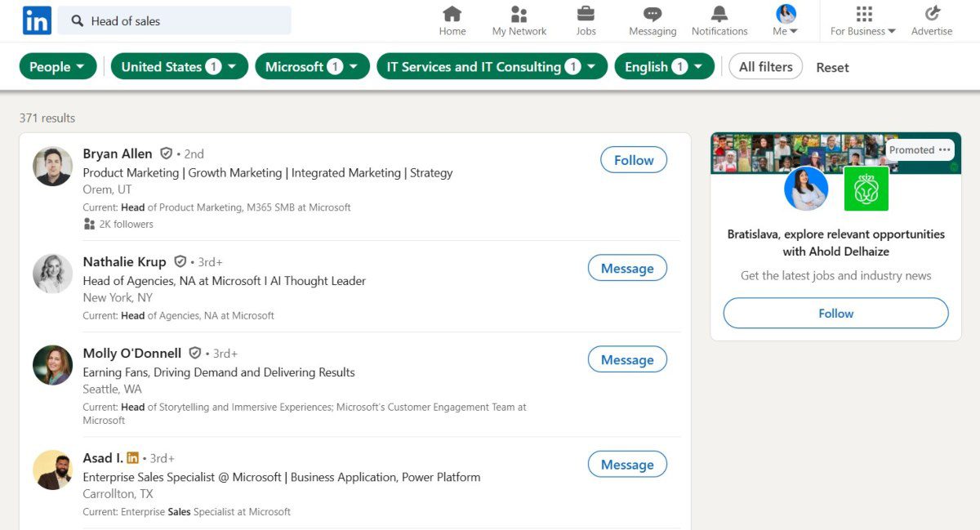Click the 'Orem, UT' location text

[108, 189]
